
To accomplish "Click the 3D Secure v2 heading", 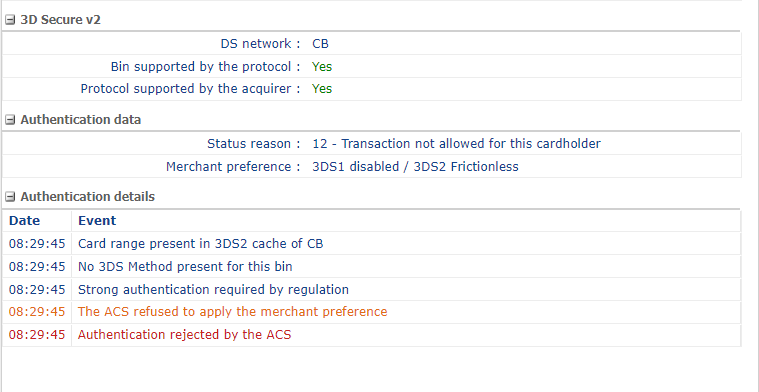I will tap(60, 20).
